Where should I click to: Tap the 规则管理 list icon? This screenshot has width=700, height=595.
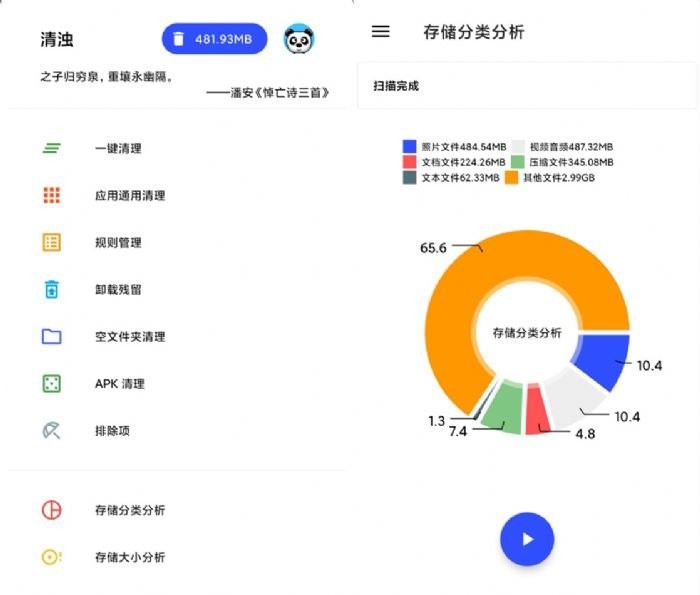pos(52,242)
